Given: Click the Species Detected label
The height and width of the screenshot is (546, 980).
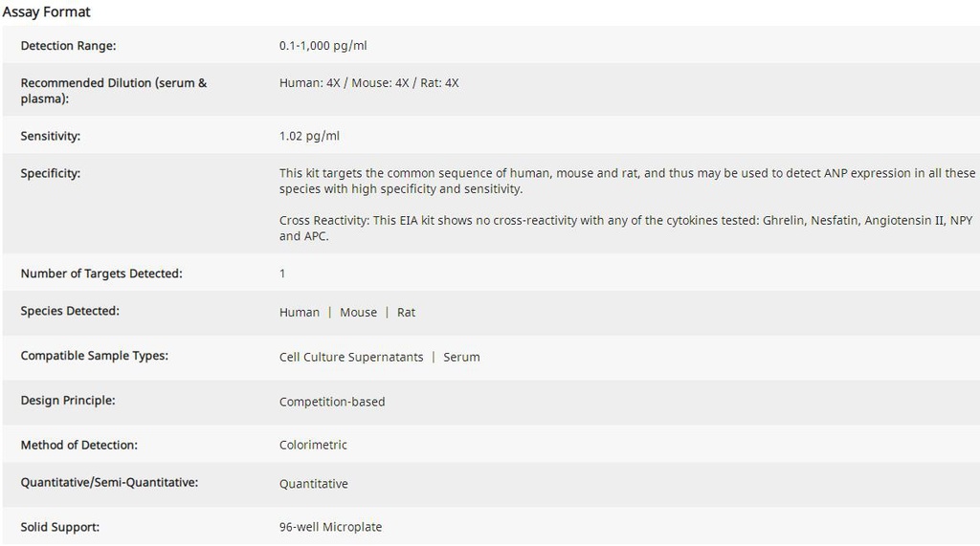Looking at the screenshot, I should click(70, 311).
